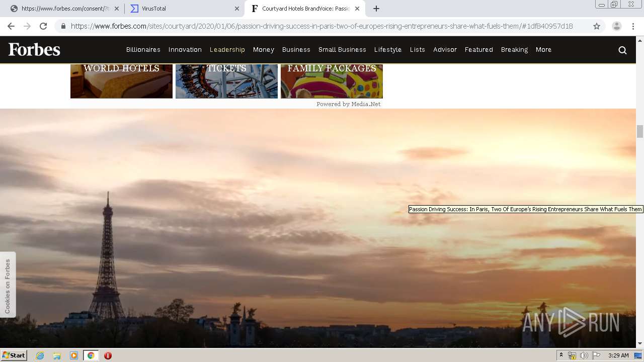Click the Forbes logo

34,49
